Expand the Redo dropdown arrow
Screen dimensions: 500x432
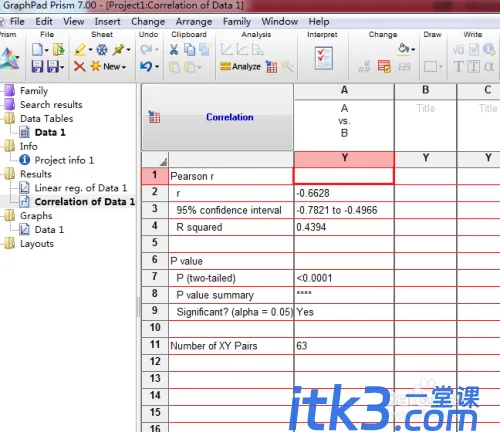pyautogui.click(x=157, y=50)
